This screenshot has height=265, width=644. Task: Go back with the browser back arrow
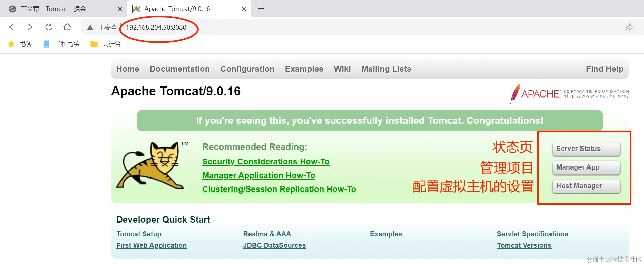pyautogui.click(x=11, y=27)
